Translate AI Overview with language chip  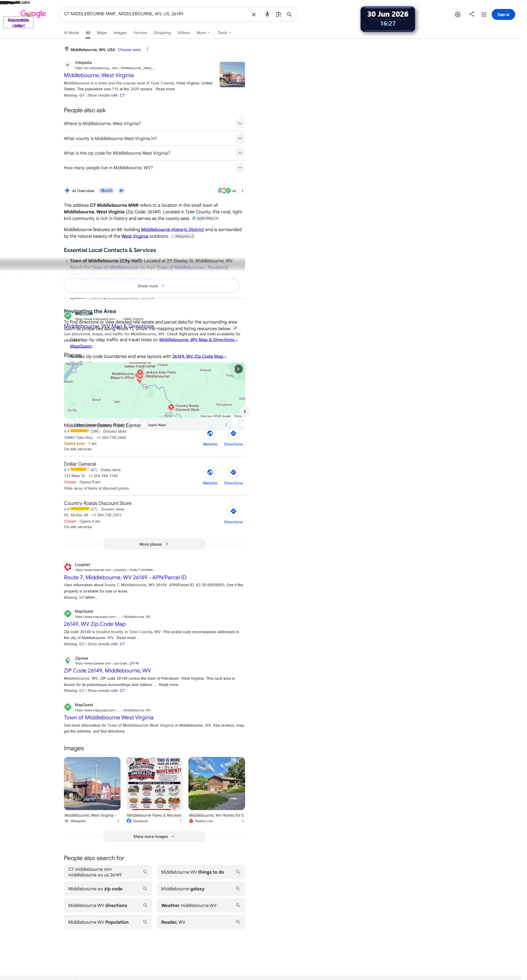pos(106,190)
